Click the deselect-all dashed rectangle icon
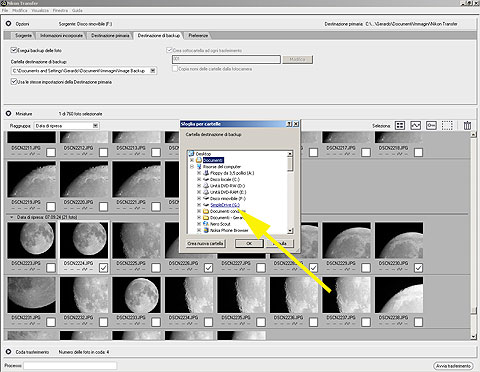The width and height of the screenshot is (480, 372). (x=447, y=126)
